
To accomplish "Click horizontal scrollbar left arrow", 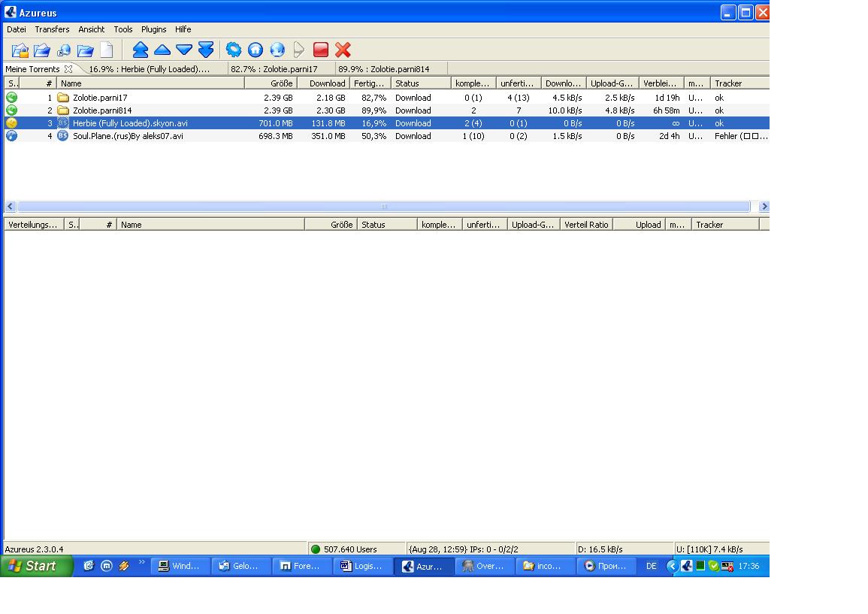I will pos(10,207).
